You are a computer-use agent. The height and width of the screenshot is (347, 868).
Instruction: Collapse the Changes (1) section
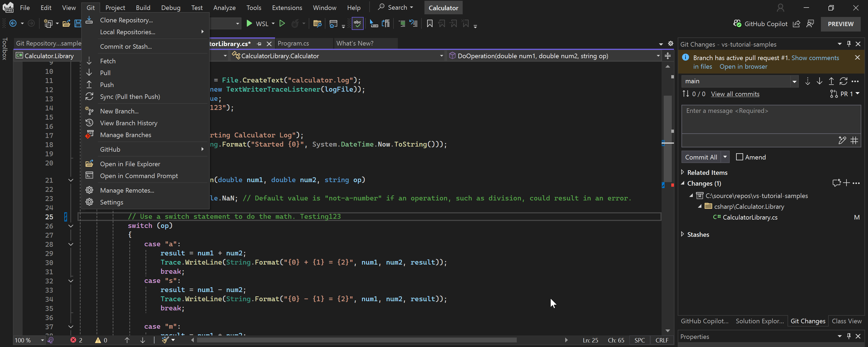tap(683, 183)
